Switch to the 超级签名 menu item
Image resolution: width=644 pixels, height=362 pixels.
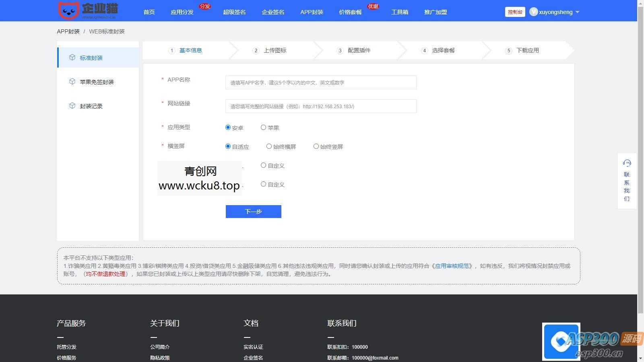(x=234, y=12)
